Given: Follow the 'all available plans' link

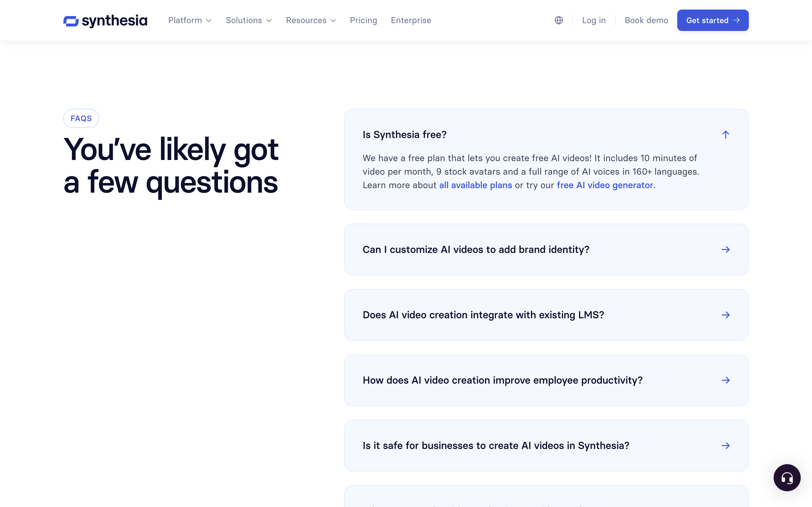Looking at the screenshot, I should pos(475,185).
